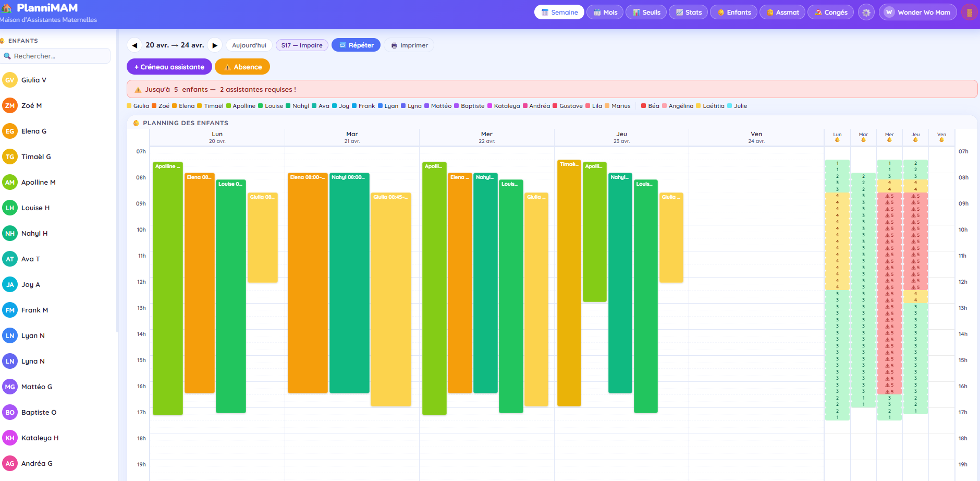Open the Seuils thresholds page
Screen dimensions: 980x481
[x=646, y=11]
